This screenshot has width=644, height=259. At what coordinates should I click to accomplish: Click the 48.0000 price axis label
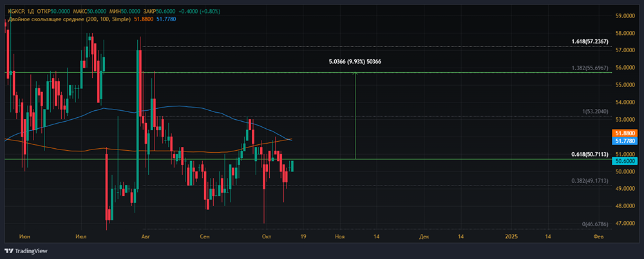624,206
